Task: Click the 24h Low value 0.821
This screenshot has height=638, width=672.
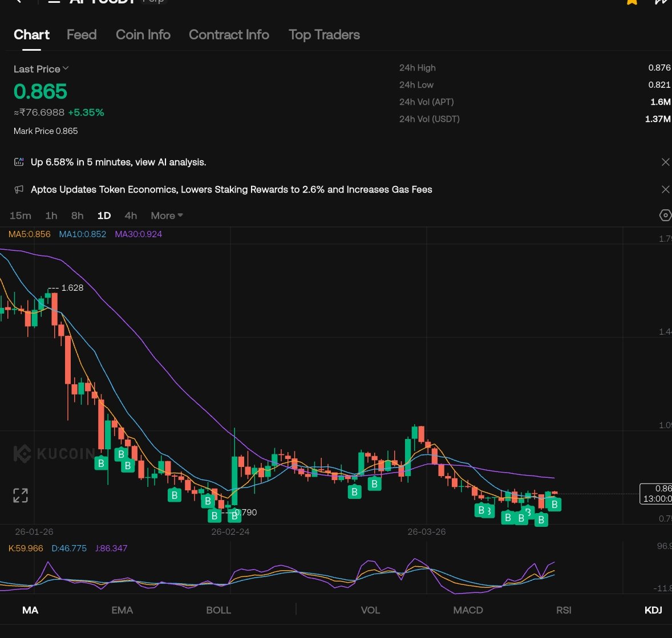Action: 659,85
